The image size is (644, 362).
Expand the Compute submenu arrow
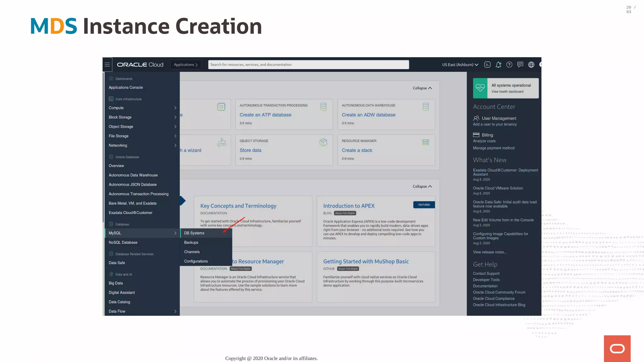pyautogui.click(x=175, y=108)
